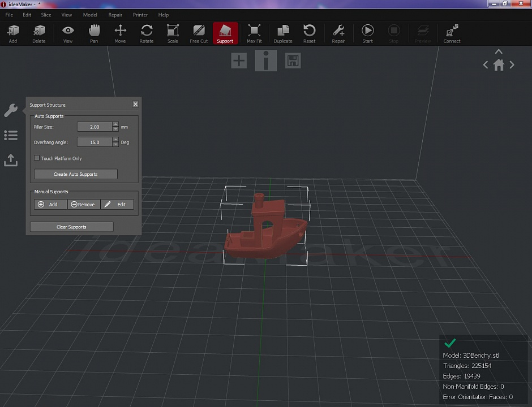Open the Slice menu
Viewport: 532px width, 407px height.
click(45, 15)
